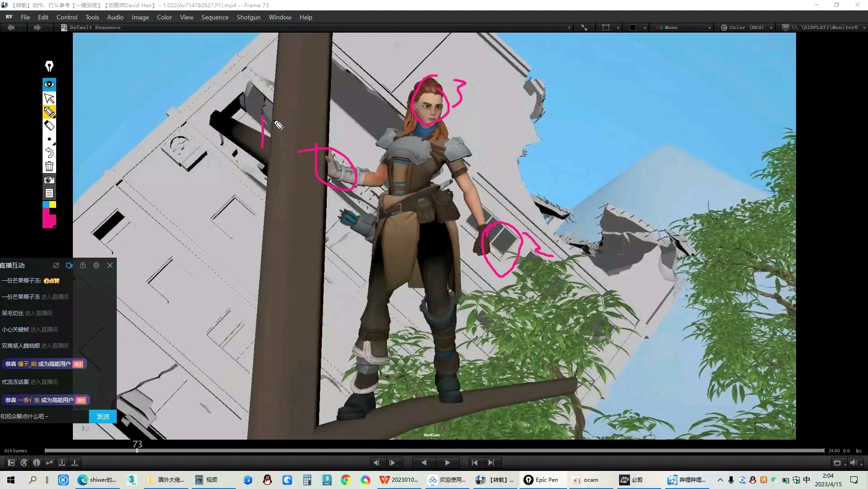Pick the yellow color swatch

(53, 205)
